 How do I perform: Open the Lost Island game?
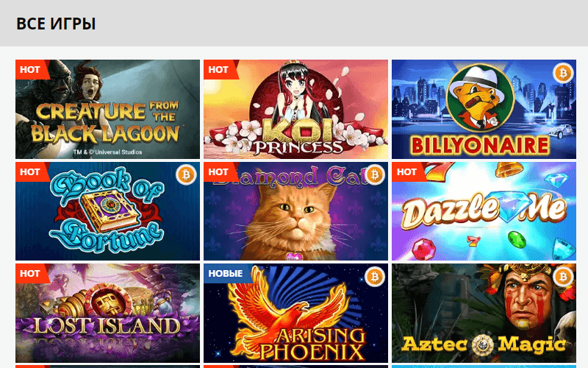(x=107, y=314)
